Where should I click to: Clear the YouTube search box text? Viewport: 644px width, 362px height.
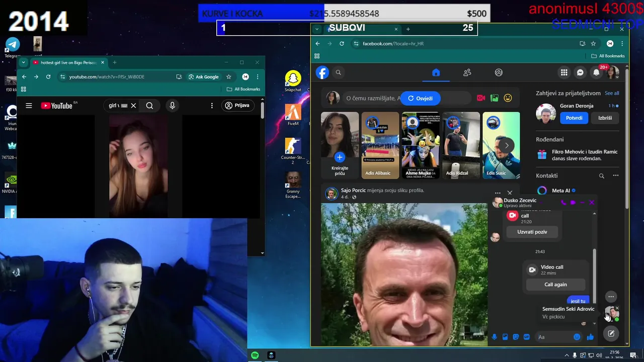[x=133, y=106]
